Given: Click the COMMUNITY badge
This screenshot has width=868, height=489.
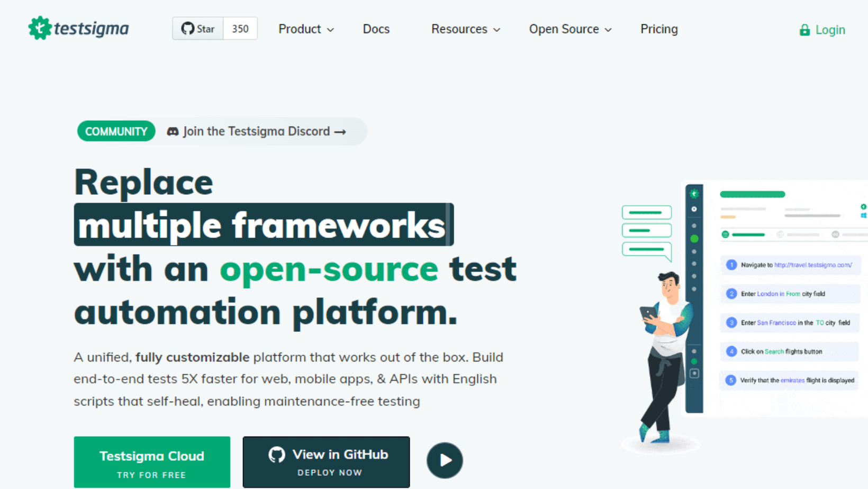Looking at the screenshot, I should [x=116, y=131].
